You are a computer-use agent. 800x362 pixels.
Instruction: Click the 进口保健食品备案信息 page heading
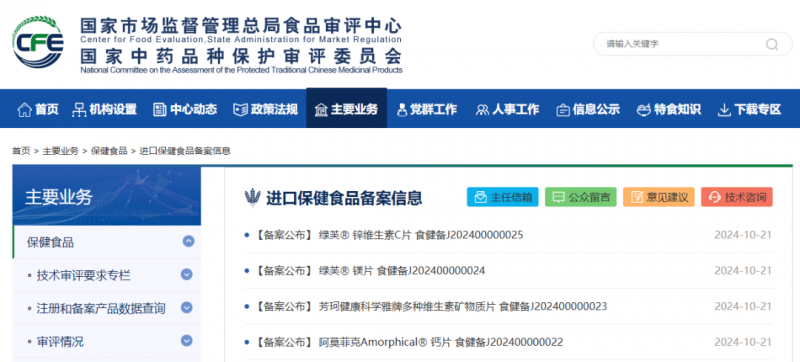344,197
